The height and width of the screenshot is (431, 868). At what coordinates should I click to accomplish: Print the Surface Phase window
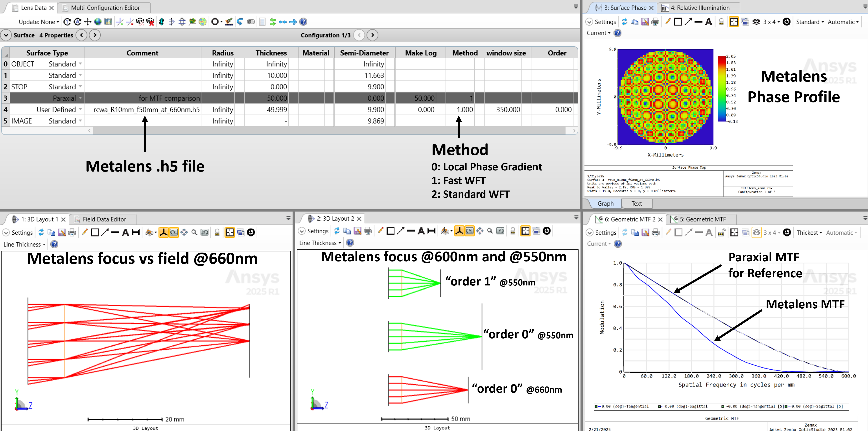[x=655, y=22]
